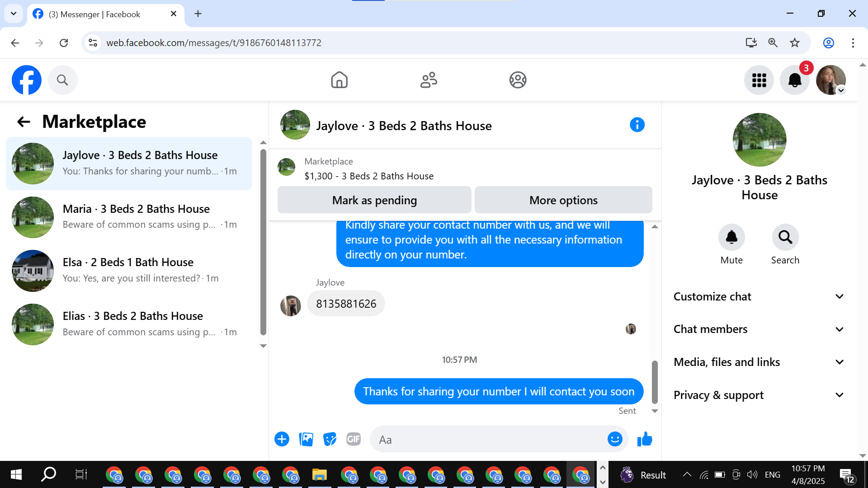Viewport: 868px width, 488px height.
Task: Open the emoji picker smiley icon
Action: [615, 439]
